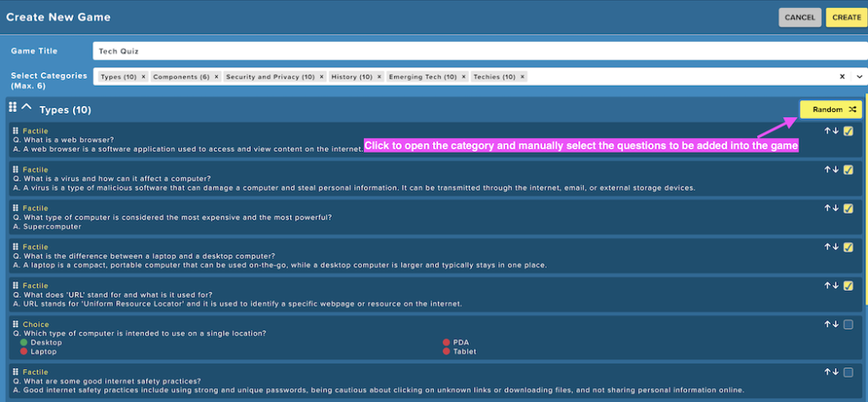The height and width of the screenshot is (402, 868).
Task: Uncheck the laptop vs desktop question checkbox
Action: pyautogui.click(x=848, y=247)
